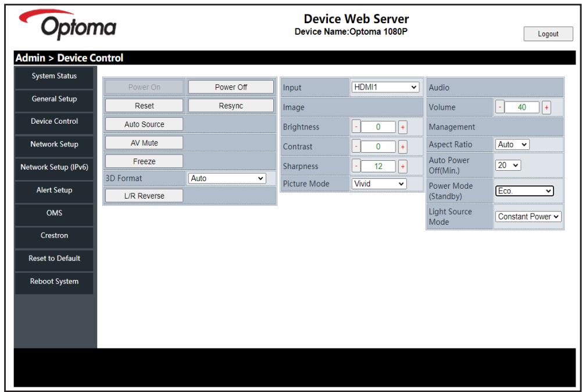582x392 pixels.
Task: Decrease Brightness with the minus button
Action: (356, 127)
